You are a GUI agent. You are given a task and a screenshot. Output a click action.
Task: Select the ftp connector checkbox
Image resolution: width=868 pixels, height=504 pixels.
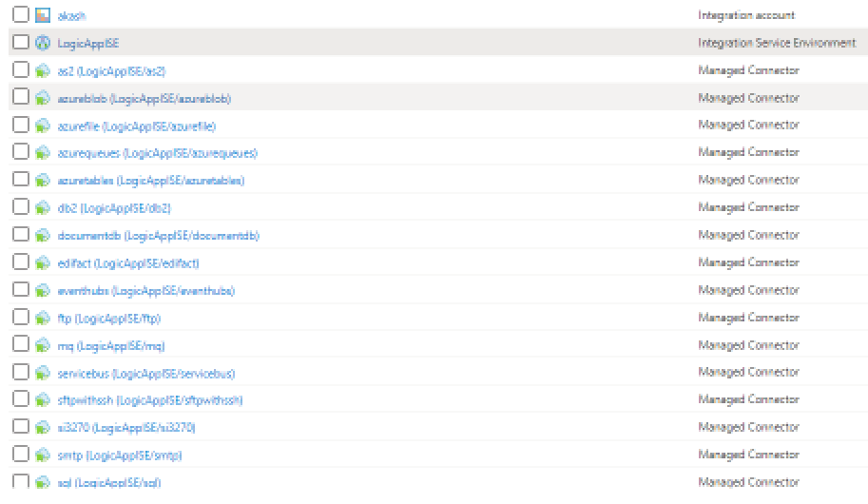click(x=21, y=318)
